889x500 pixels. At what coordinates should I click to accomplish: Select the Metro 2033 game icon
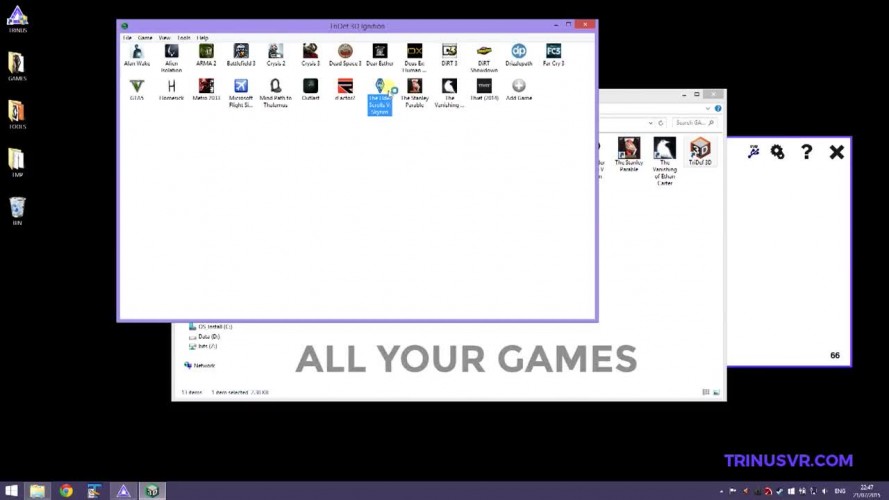tap(206, 90)
